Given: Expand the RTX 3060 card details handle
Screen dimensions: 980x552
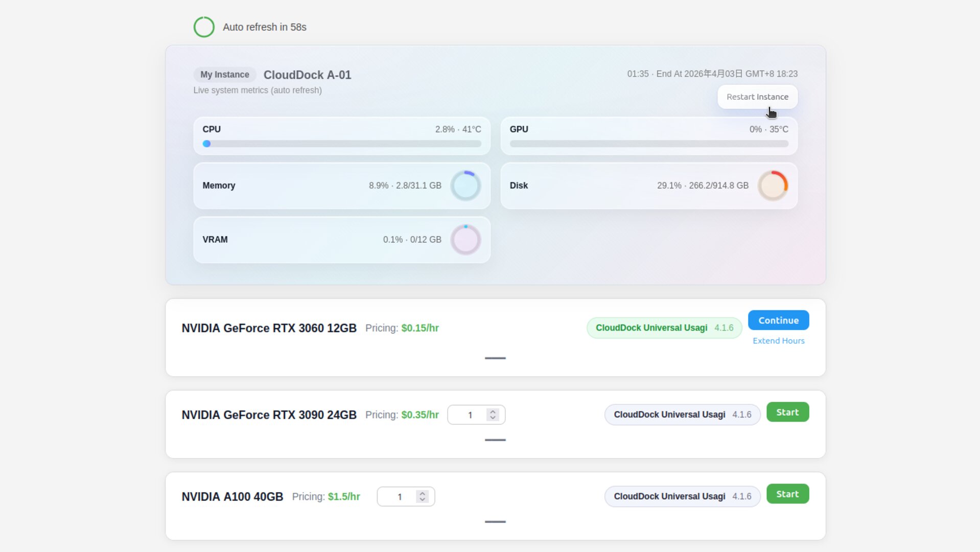Looking at the screenshot, I should point(495,358).
